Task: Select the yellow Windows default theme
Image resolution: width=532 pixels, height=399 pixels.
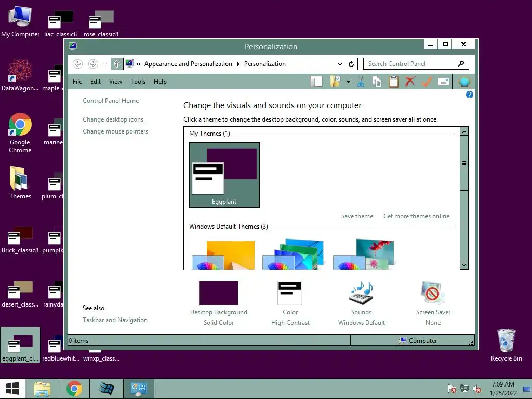Action: coord(223,255)
